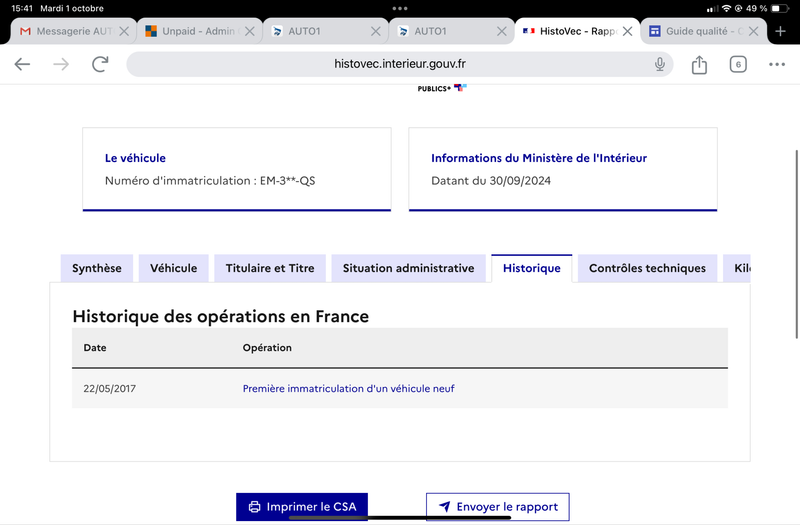800x525 pixels.
Task: Close the Guide qualité tab
Action: pos(753,31)
